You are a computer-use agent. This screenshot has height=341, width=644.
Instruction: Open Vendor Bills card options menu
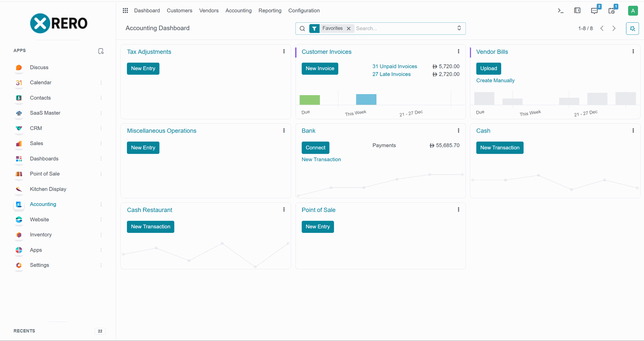coord(633,52)
